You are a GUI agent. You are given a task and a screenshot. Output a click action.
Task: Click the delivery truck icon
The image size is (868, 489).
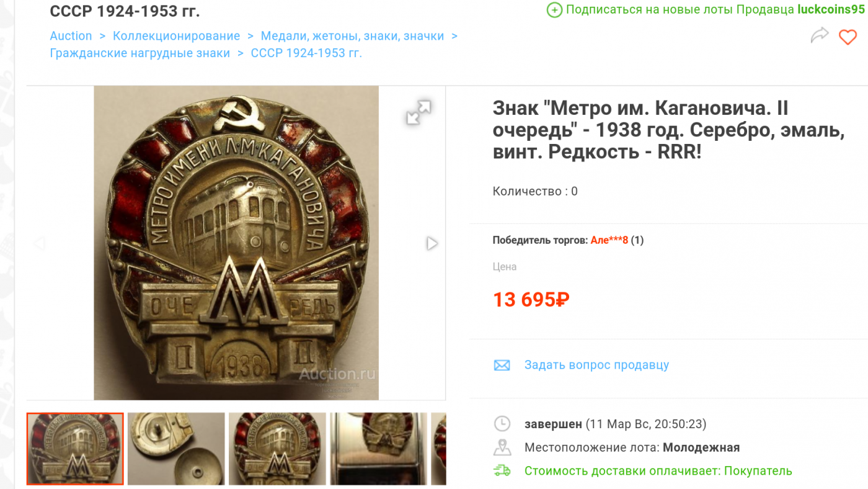click(x=502, y=471)
